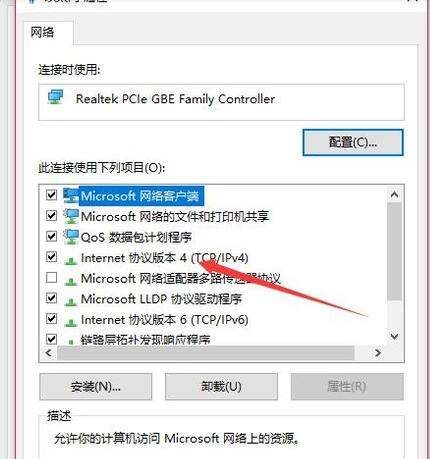Click the horizontal scroll right arrow
Image resolution: width=430 pixels, height=459 pixels.
click(378, 353)
